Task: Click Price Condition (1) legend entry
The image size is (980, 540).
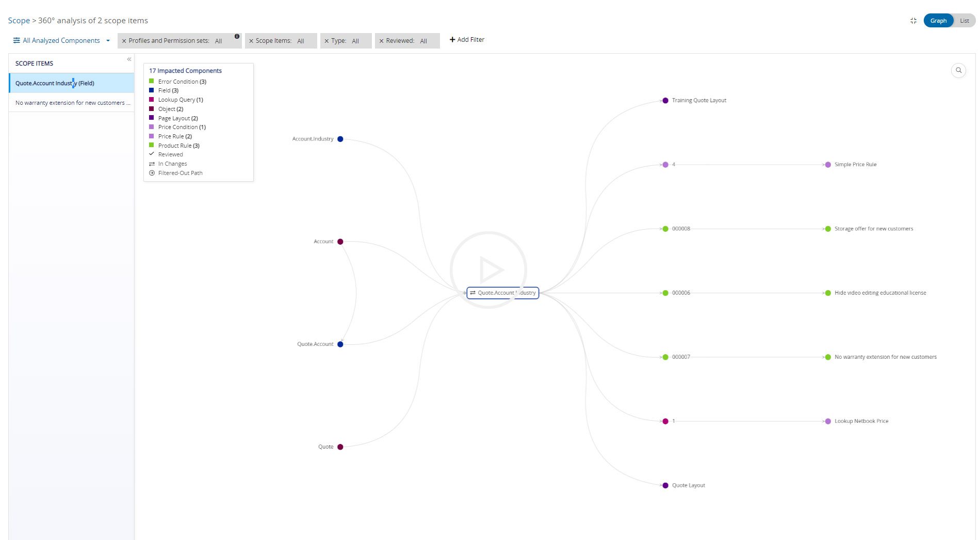Action: pos(182,127)
